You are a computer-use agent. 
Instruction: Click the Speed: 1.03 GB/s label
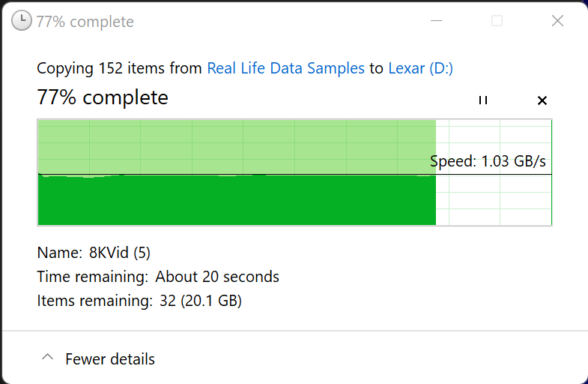[488, 161]
